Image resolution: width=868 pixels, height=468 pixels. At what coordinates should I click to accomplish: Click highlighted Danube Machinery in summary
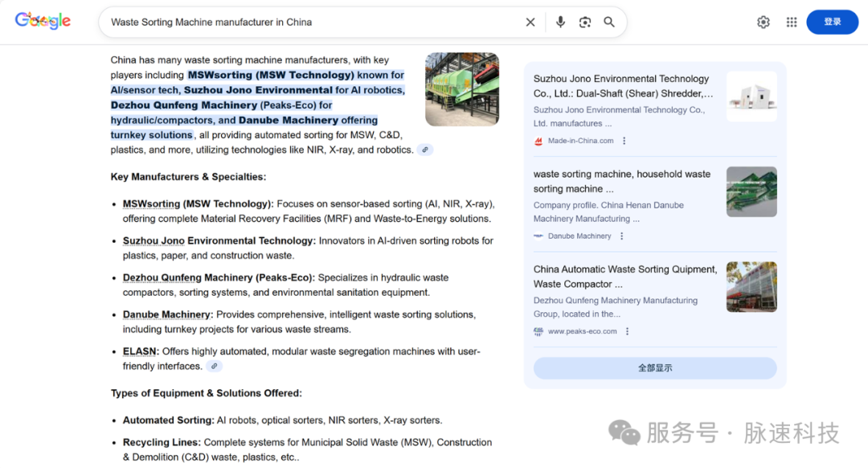tap(289, 120)
